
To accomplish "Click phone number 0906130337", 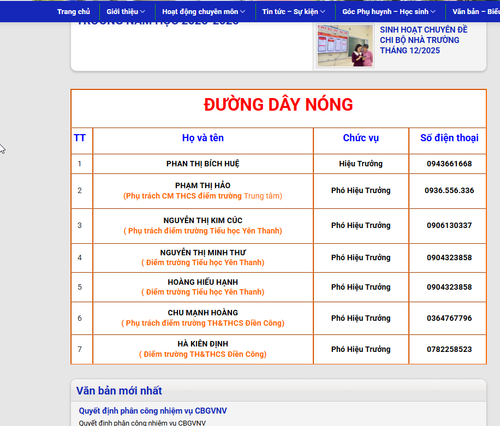I will coord(449,225).
